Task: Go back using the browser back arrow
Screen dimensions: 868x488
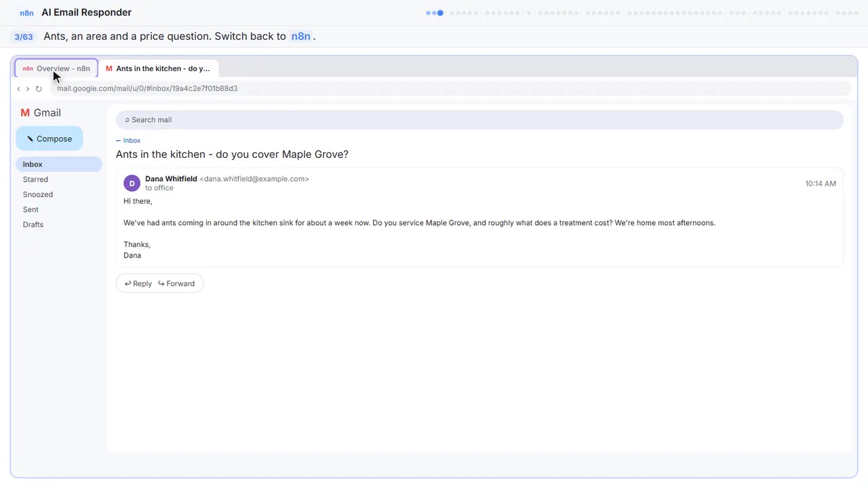Action: click(x=18, y=89)
